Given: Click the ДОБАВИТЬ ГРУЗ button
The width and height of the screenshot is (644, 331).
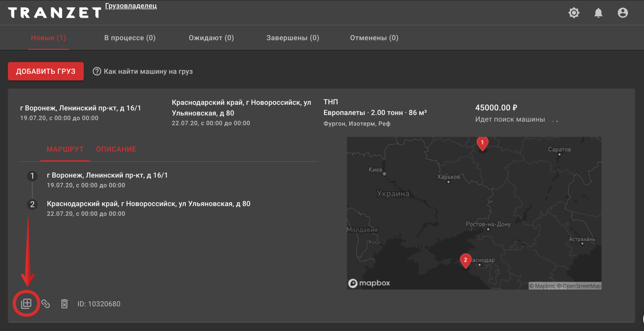Looking at the screenshot, I should [x=46, y=71].
